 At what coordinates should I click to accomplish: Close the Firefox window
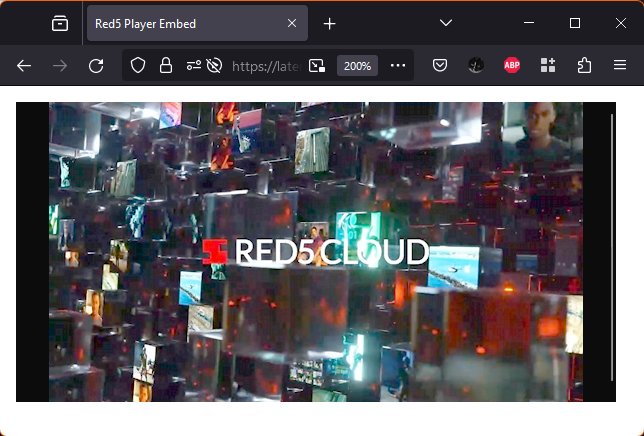pyautogui.click(x=621, y=23)
